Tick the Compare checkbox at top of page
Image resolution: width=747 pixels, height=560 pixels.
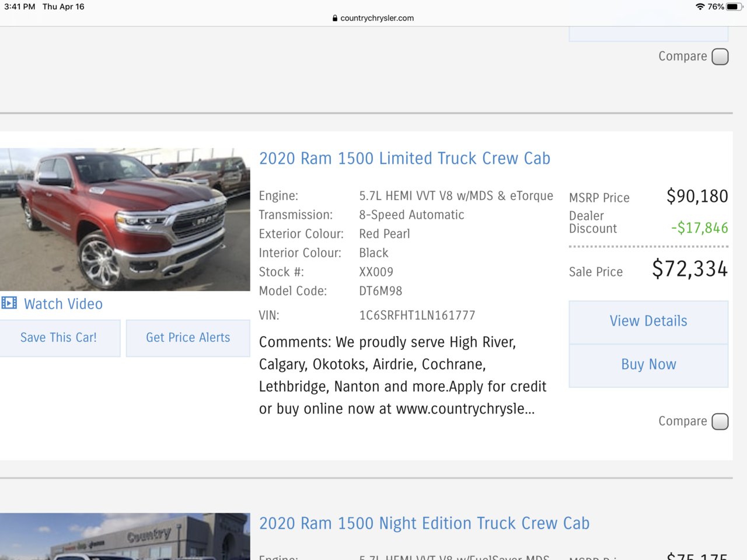coord(720,57)
